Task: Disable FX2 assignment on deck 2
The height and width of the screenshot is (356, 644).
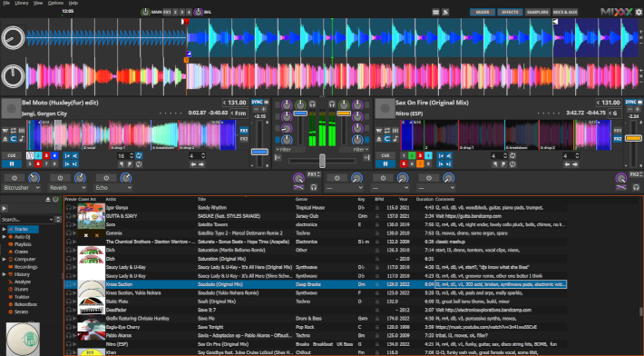Action: pyautogui.click(x=618, y=139)
